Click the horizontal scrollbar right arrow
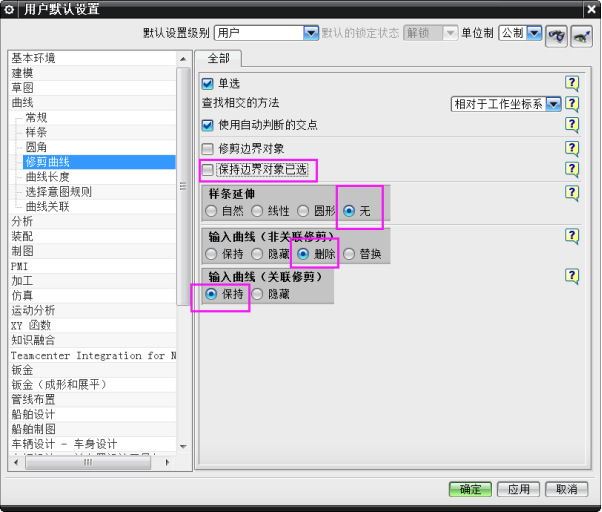602x512 pixels. click(167, 462)
